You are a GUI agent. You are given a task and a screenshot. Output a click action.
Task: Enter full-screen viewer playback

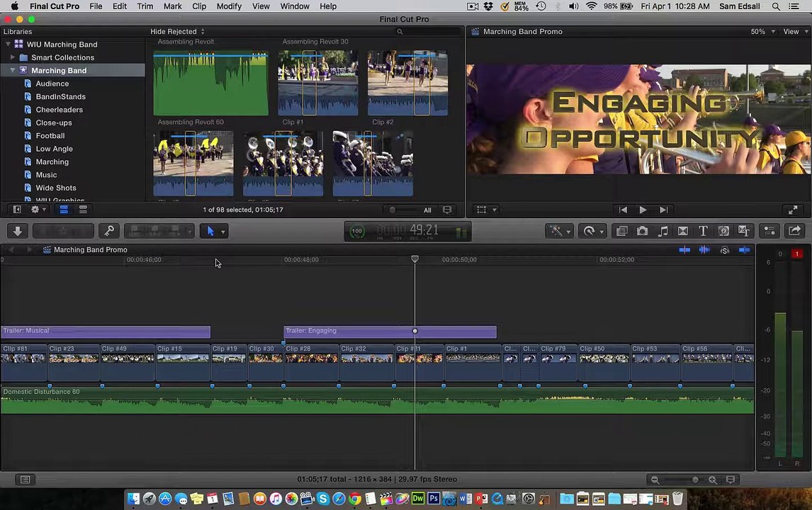click(x=792, y=210)
